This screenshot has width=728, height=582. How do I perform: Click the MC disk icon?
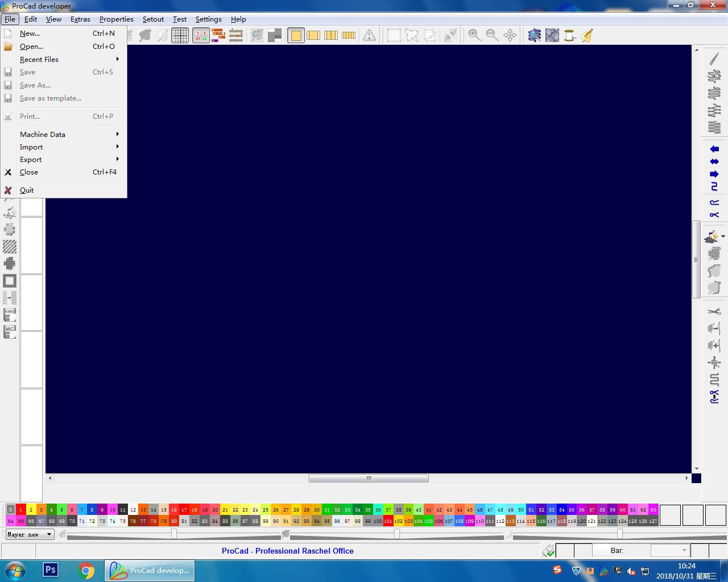click(10, 332)
